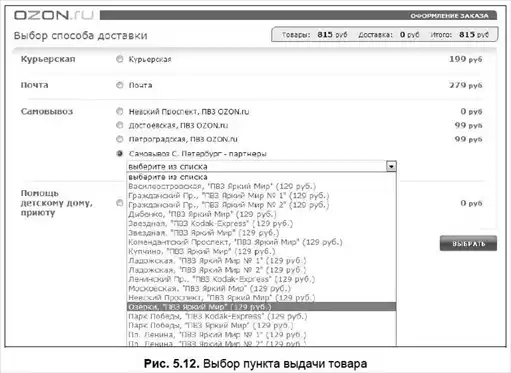Choose Петроградская, ПВЗ OZON.ru pickup option
Screen dimensions: 511x373
(x=119, y=139)
